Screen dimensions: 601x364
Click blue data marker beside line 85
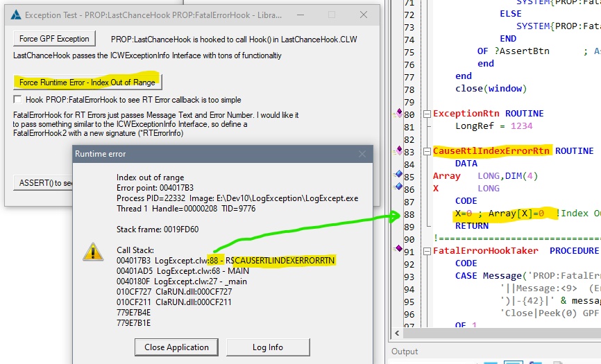pos(398,175)
